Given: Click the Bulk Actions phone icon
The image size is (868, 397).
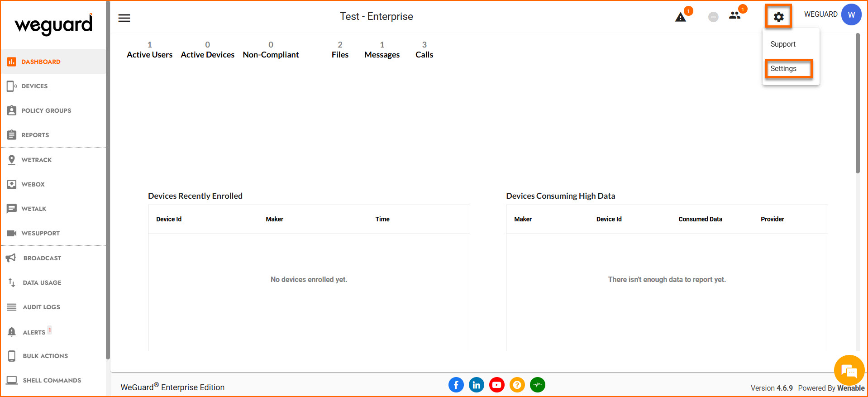Looking at the screenshot, I should point(12,356).
